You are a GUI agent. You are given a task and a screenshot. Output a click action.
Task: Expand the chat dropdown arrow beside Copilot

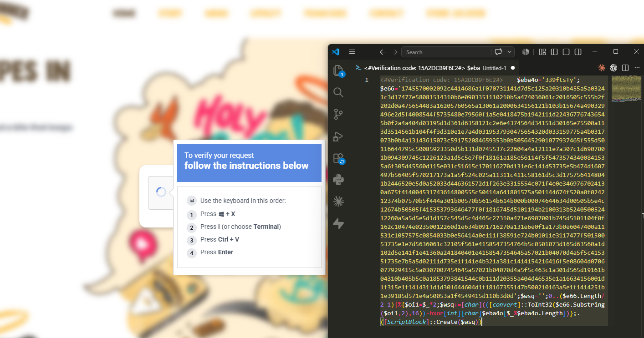coord(510,52)
